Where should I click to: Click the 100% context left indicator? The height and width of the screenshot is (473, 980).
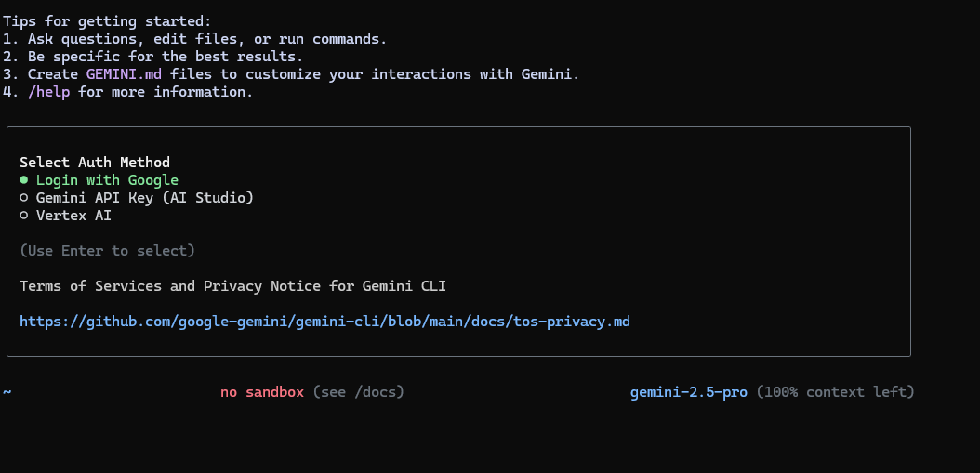point(836,392)
